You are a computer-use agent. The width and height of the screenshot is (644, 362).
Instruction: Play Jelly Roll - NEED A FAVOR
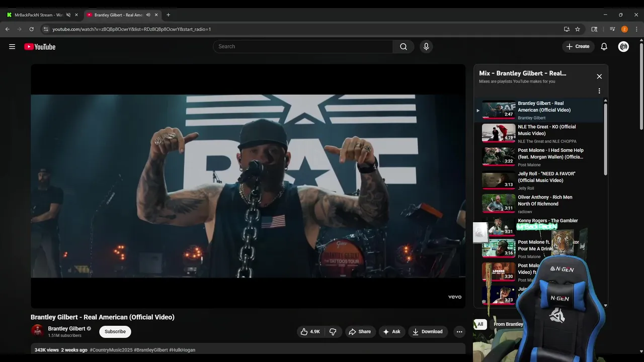pos(538,180)
